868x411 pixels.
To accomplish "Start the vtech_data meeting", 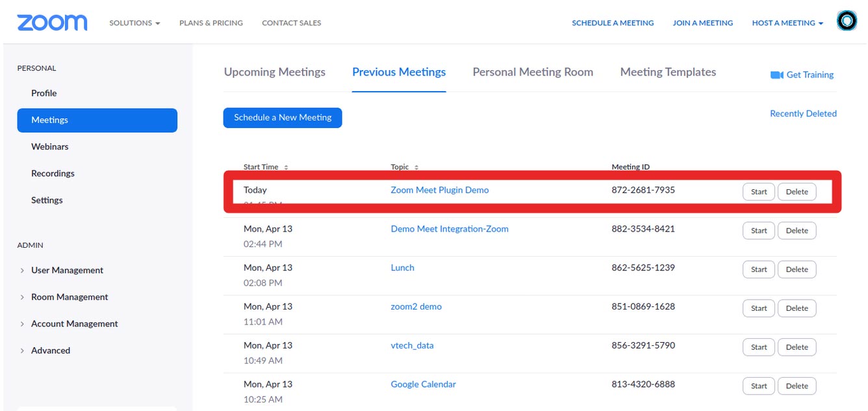I will [x=759, y=347].
